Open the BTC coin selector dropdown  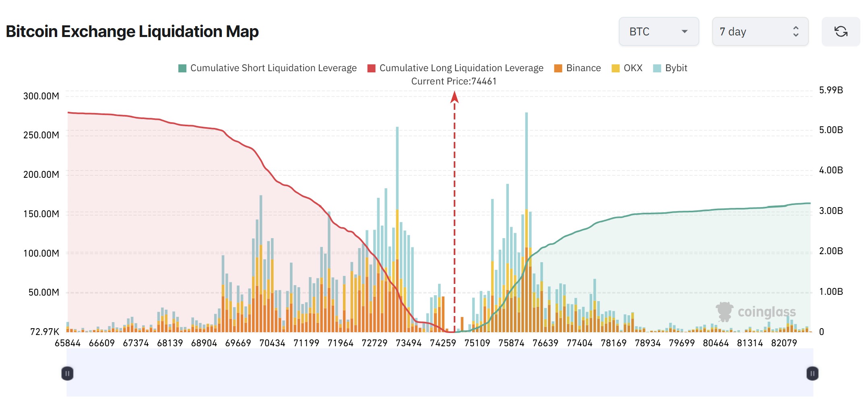coord(659,31)
